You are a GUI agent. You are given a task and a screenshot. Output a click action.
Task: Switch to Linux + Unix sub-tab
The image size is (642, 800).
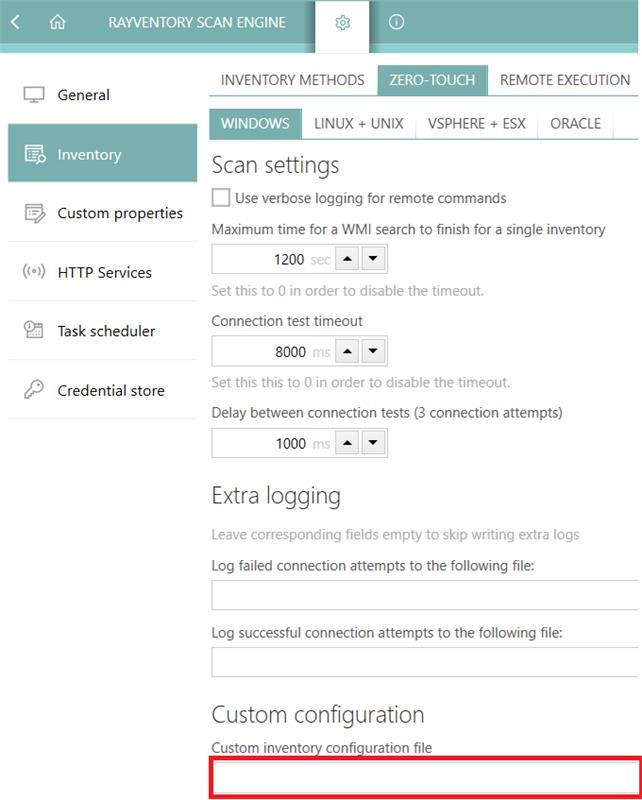359,123
